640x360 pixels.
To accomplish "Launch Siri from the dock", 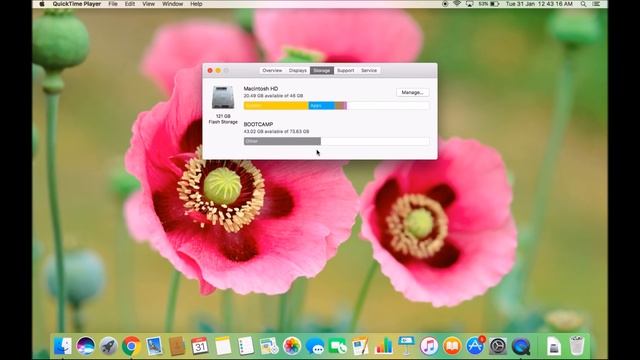I will click(x=85, y=346).
